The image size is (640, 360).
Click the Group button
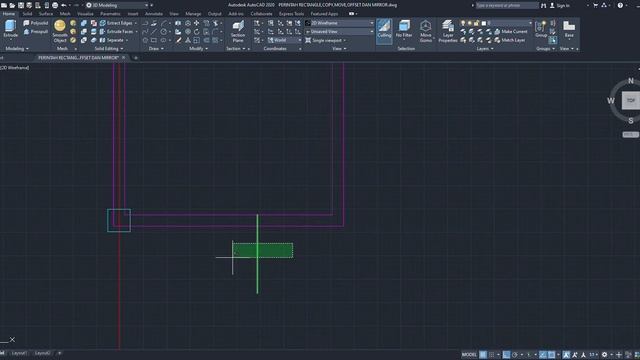pos(541,29)
